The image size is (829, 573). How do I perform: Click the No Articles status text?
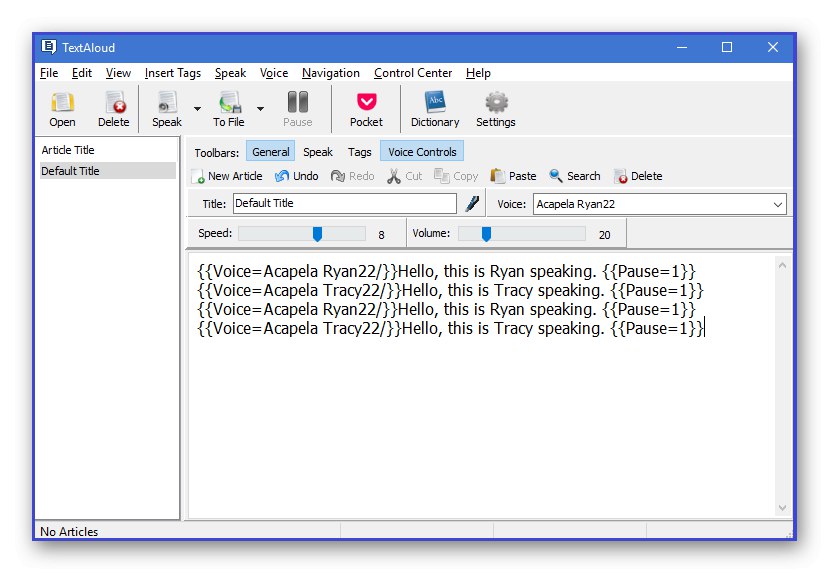pyautogui.click(x=69, y=532)
